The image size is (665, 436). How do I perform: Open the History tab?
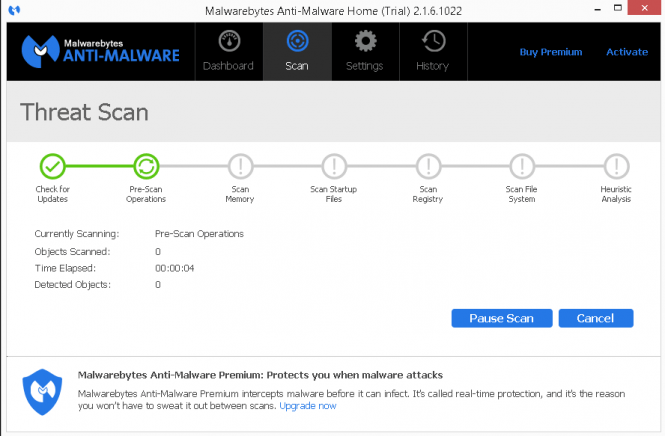click(x=433, y=52)
